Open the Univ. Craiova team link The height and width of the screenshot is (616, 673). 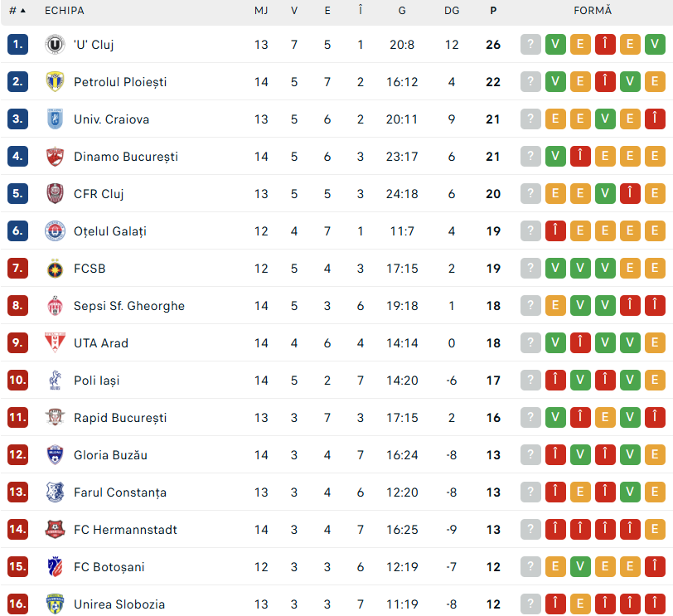point(111,119)
